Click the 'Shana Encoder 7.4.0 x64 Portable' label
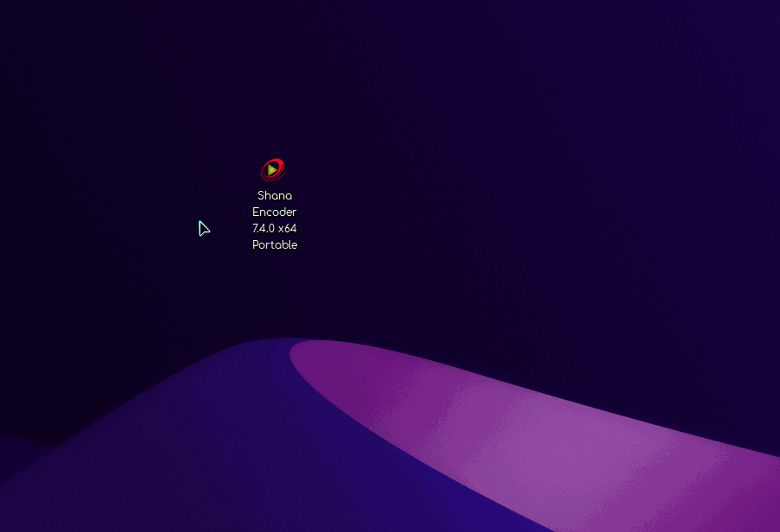Image resolution: width=780 pixels, height=532 pixels. point(275,219)
